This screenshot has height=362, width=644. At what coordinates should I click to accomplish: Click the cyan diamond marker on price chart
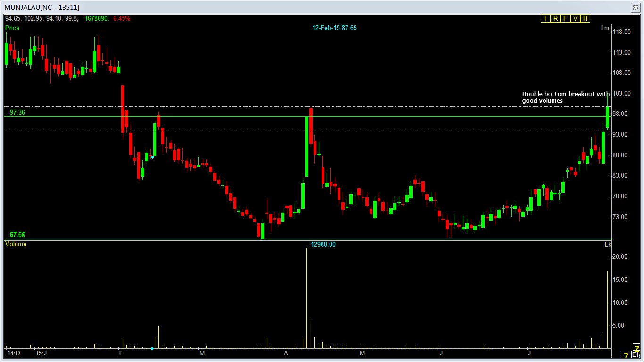(152, 157)
